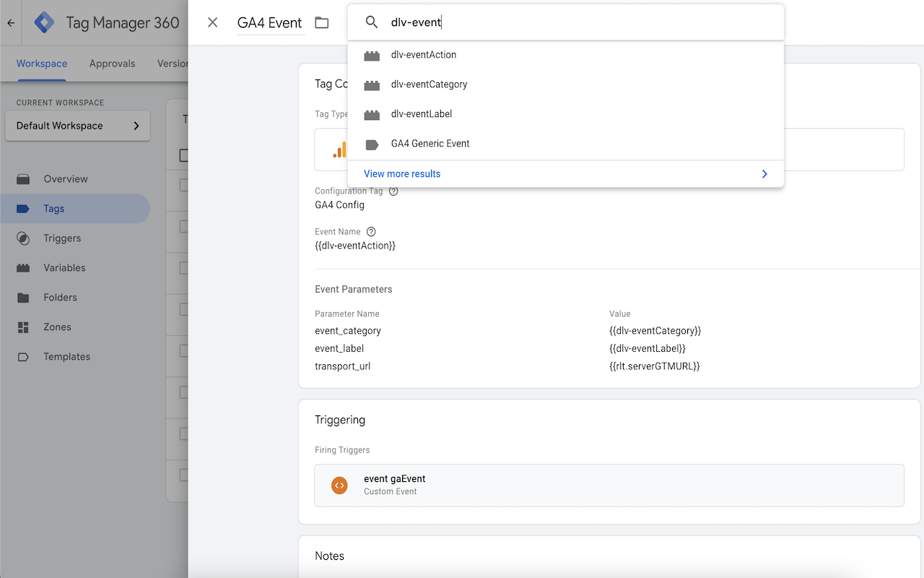
Task: Click variable brick icon beside dlv-eventCategory
Action: 372,85
